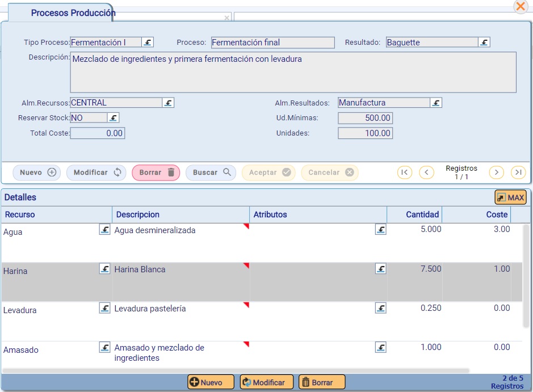Close the window with the orange X

tap(521, 6)
